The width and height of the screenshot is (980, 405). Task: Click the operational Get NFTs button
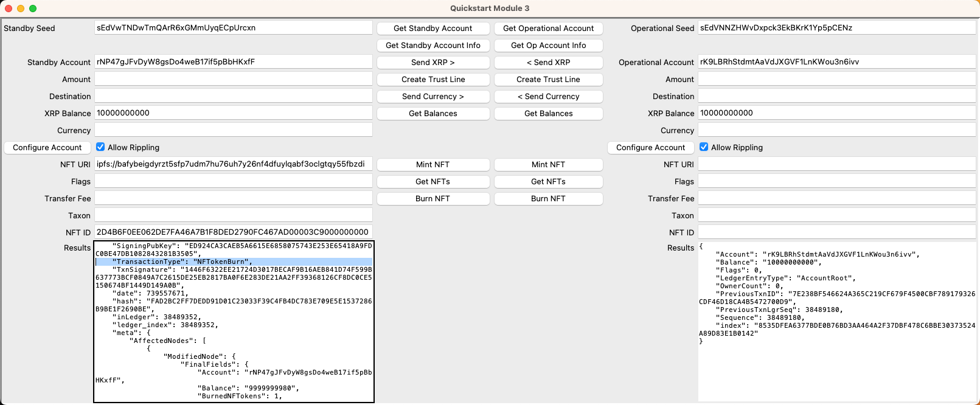[548, 182]
